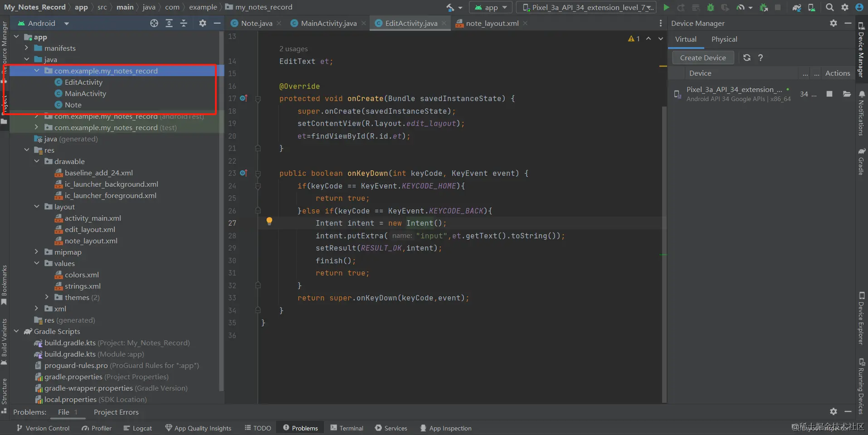Viewport: 868px width, 435px height.
Task: Select the Virtual devices tab
Action: (x=686, y=39)
